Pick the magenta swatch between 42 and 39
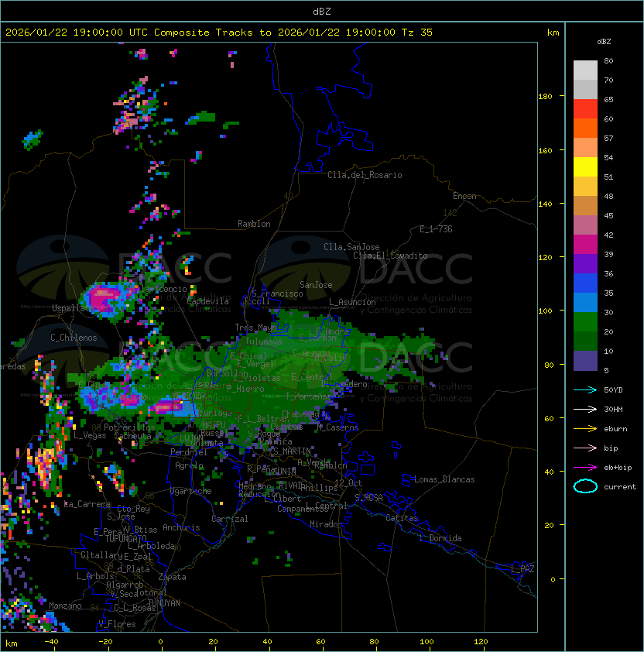The image size is (644, 652). pos(585,245)
